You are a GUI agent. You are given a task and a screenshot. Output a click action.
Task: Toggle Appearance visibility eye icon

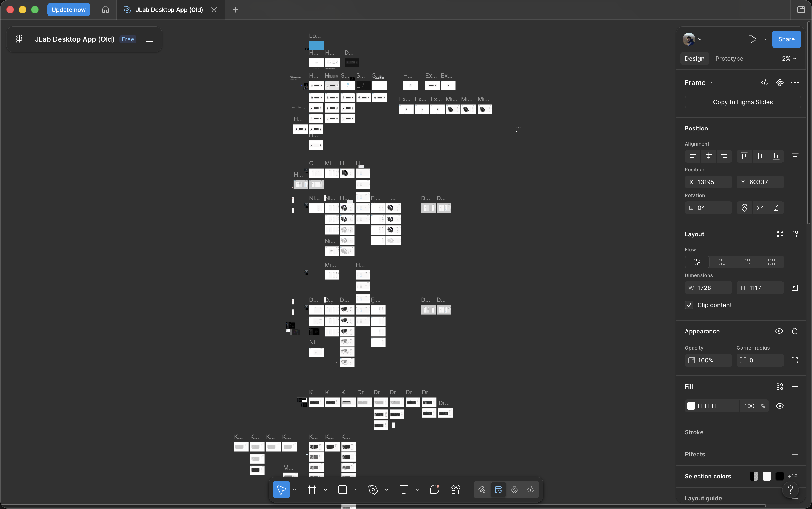[779, 331]
